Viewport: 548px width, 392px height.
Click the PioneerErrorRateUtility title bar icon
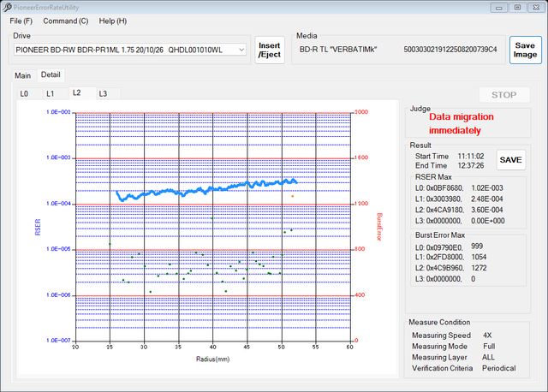click(7, 7)
